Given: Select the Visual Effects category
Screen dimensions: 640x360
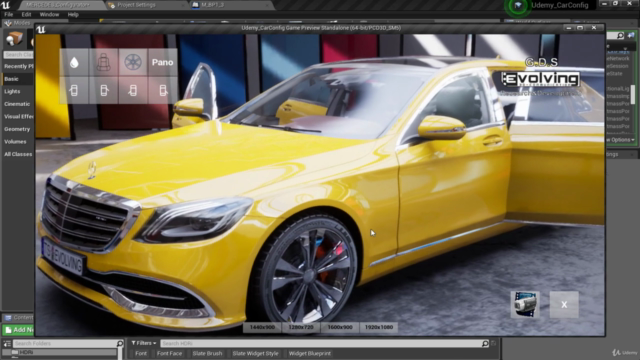Looking at the screenshot, I should [x=18, y=117].
